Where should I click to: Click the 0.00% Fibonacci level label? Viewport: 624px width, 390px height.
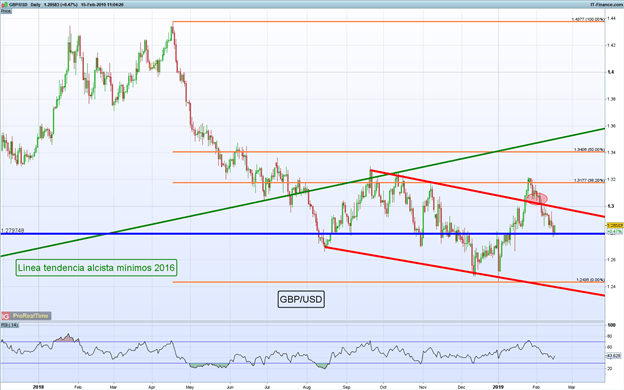(x=591, y=280)
